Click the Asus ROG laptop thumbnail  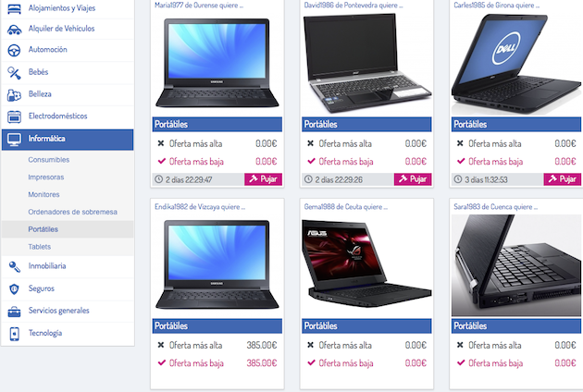pyautogui.click(x=366, y=263)
